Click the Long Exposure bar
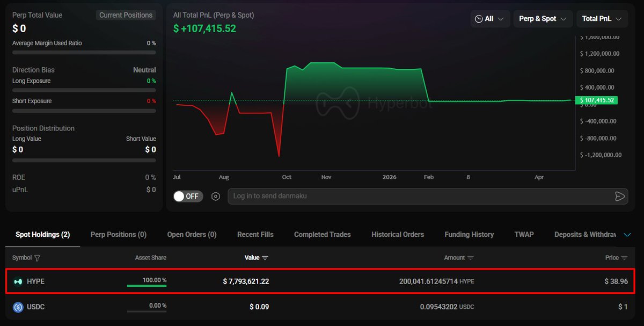Image resolution: width=644 pixels, height=326 pixels. 84,90
